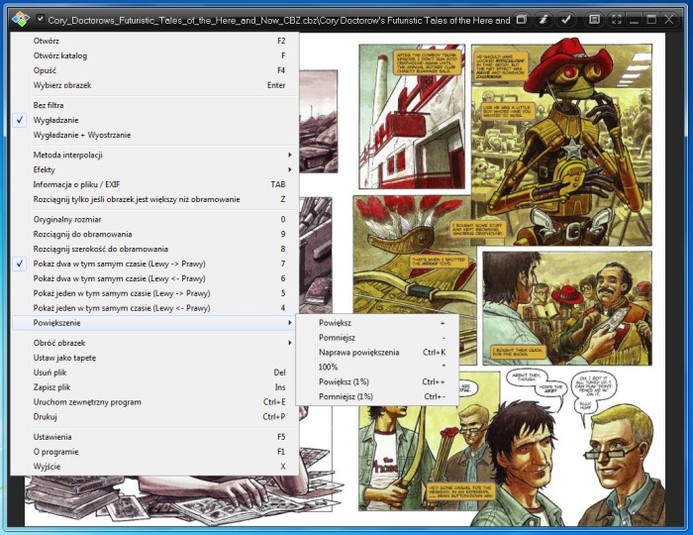Click the framed-page view icon in title bar
693x535 pixels.
tap(594, 19)
